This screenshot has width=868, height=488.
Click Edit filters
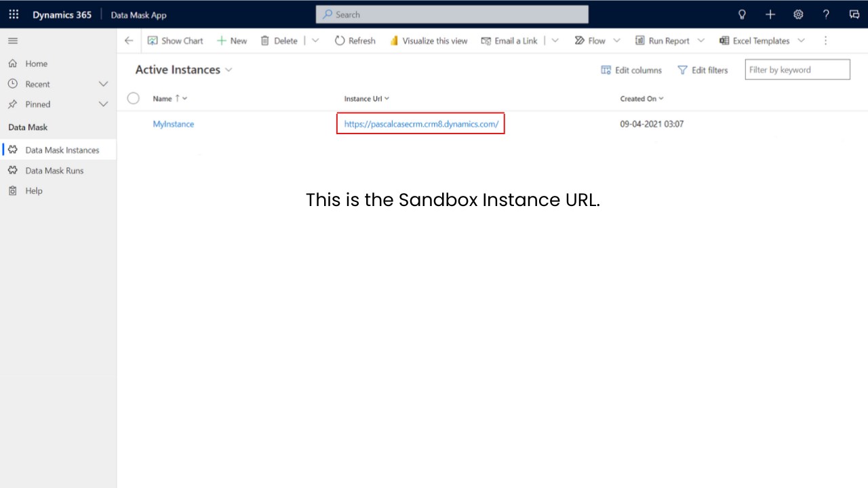703,70
